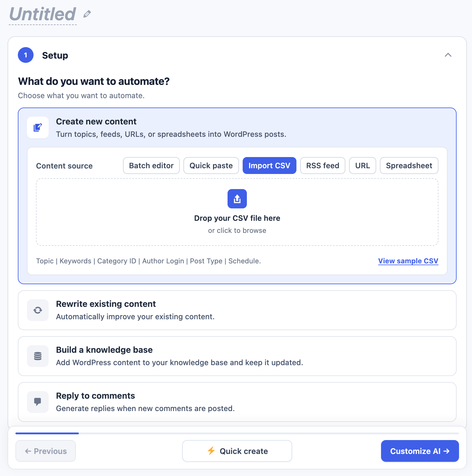Click the CSV upload arrow icon
Viewport: 472px width, 476px height.
237,199
